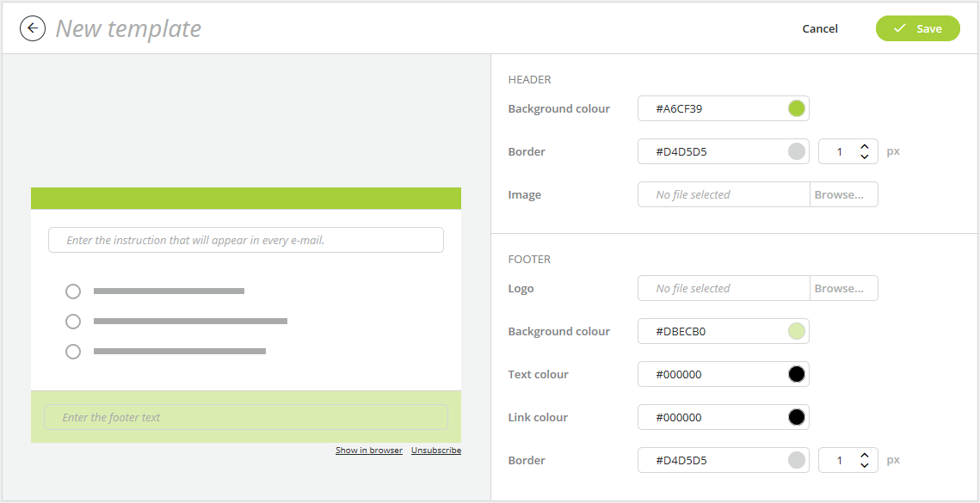The height and width of the screenshot is (503, 980).
Task: Select the third radio button in the preview
Action: pyautogui.click(x=73, y=351)
